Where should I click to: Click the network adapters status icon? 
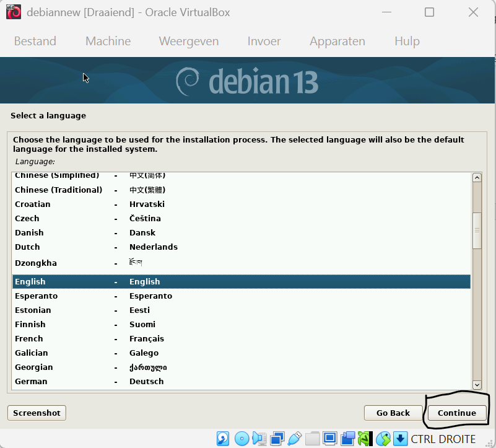277,439
